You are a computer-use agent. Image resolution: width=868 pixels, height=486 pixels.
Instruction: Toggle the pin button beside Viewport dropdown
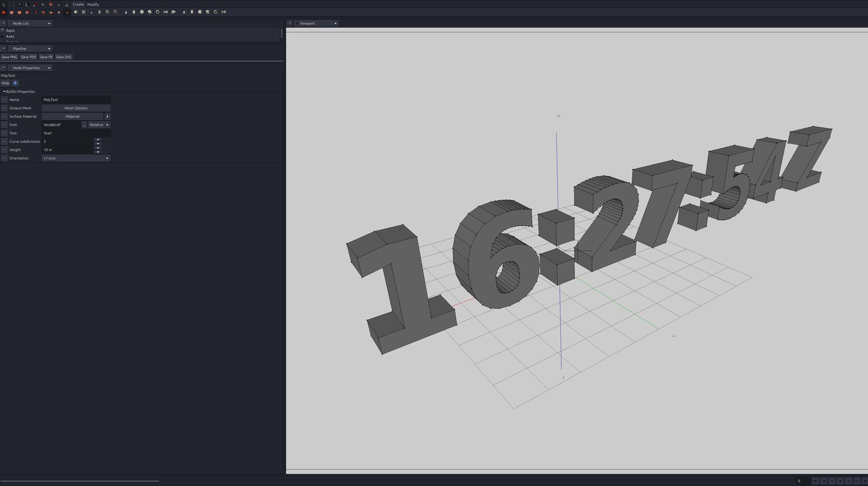[290, 23]
